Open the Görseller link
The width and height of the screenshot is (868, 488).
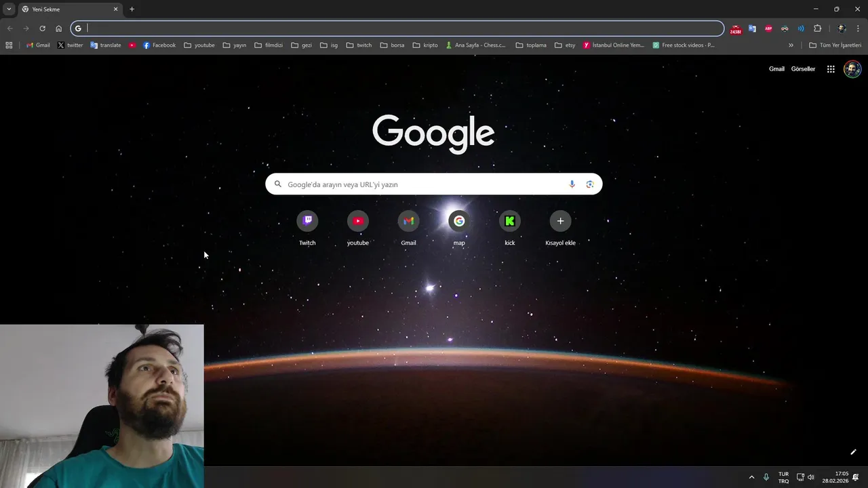pos(803,69)
